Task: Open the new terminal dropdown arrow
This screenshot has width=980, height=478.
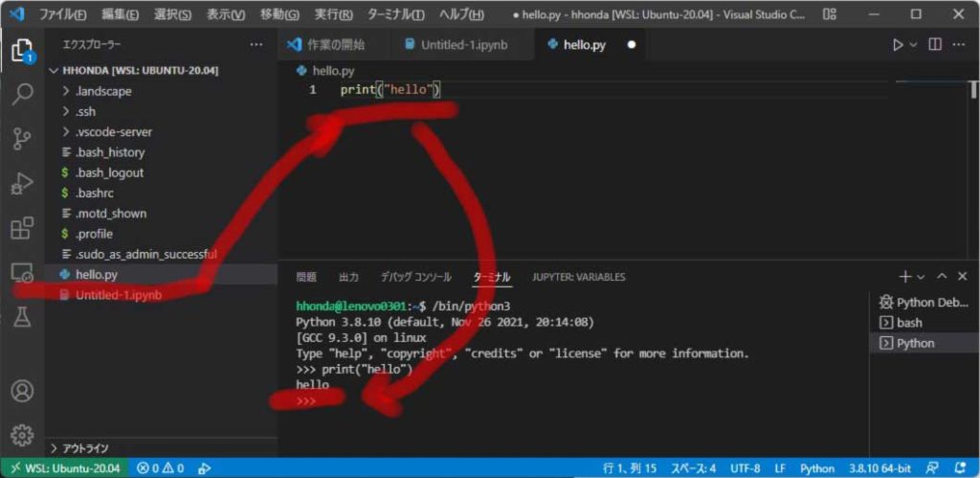Action: [x=921, y=277]
